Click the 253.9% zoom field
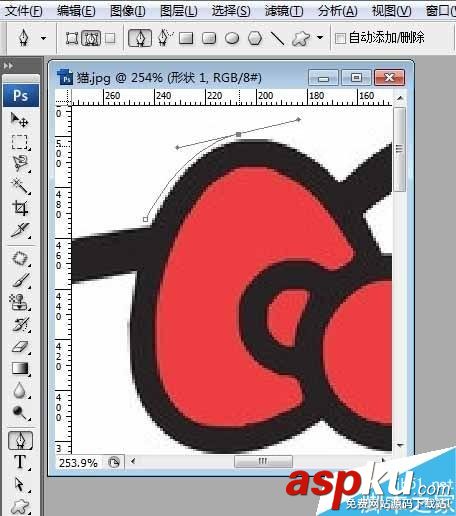Image resolution: width=456 pixels, height=516 pixels. coord(79,463)
